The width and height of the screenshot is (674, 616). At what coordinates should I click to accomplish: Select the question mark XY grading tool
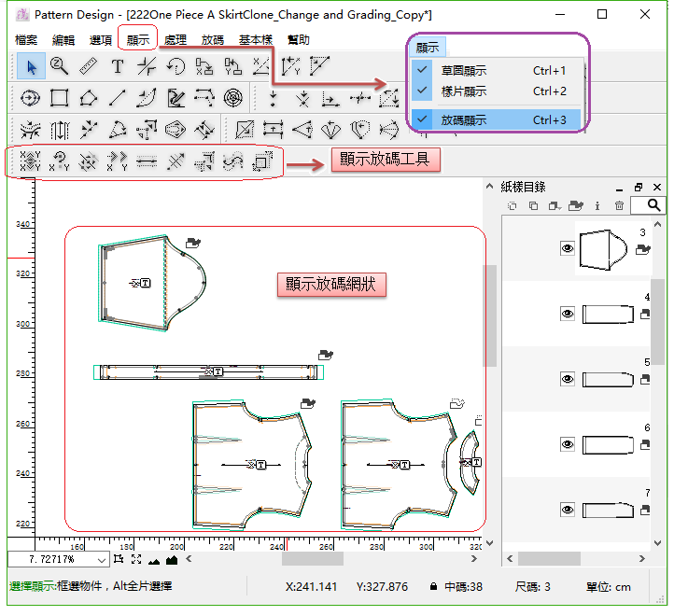[59, 161]
